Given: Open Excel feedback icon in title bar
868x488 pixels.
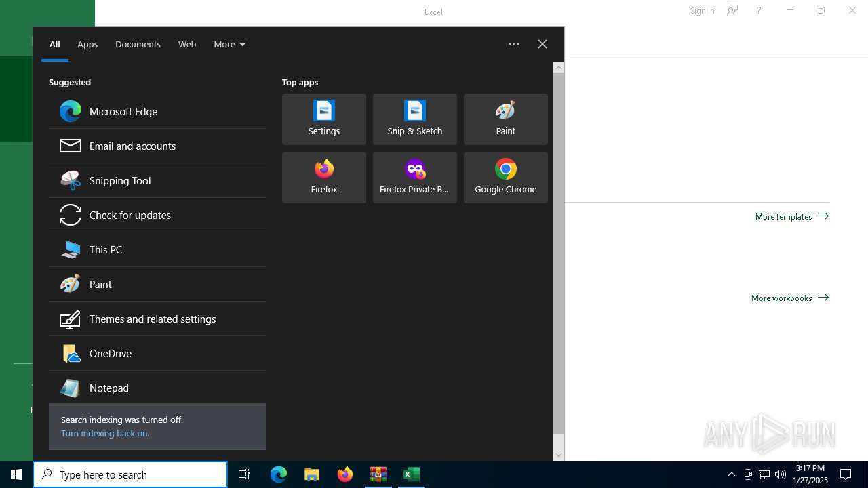Looking at the screenshot, I should pos(732,10).
